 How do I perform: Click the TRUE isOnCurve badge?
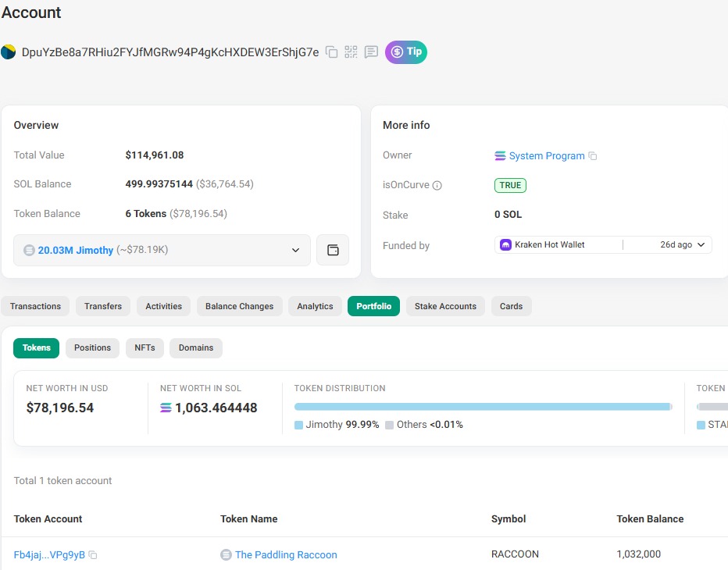[510, 185]
